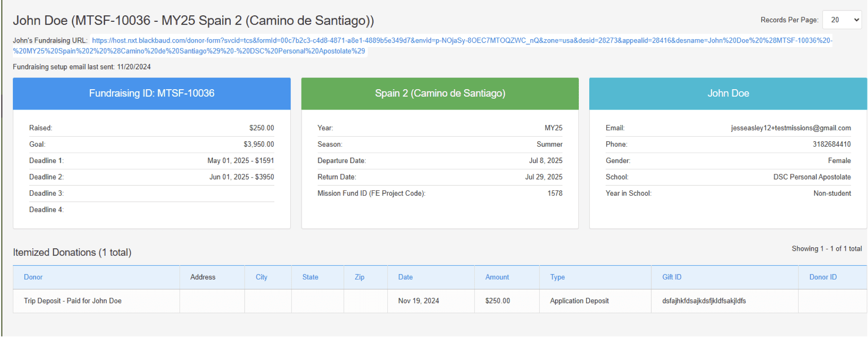
Task: Sort table by Gift ID column
Action: click(672, 277)
